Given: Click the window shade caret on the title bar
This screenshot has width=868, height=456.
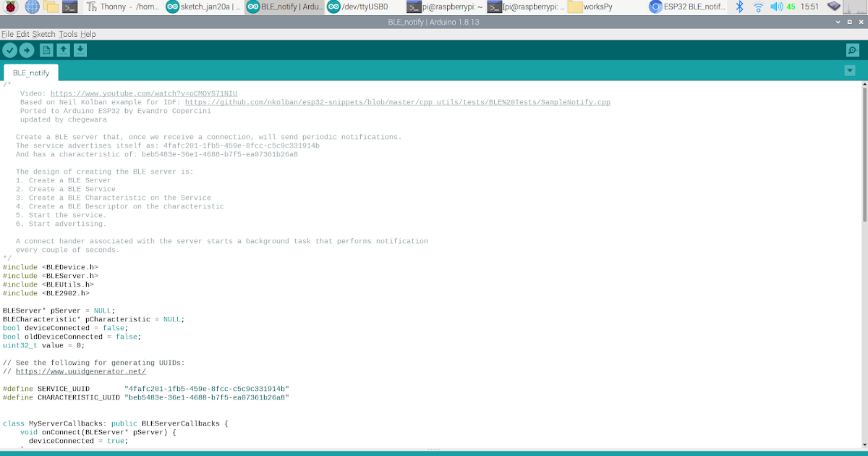Looking at the screenshot, I should coord(837,22).
